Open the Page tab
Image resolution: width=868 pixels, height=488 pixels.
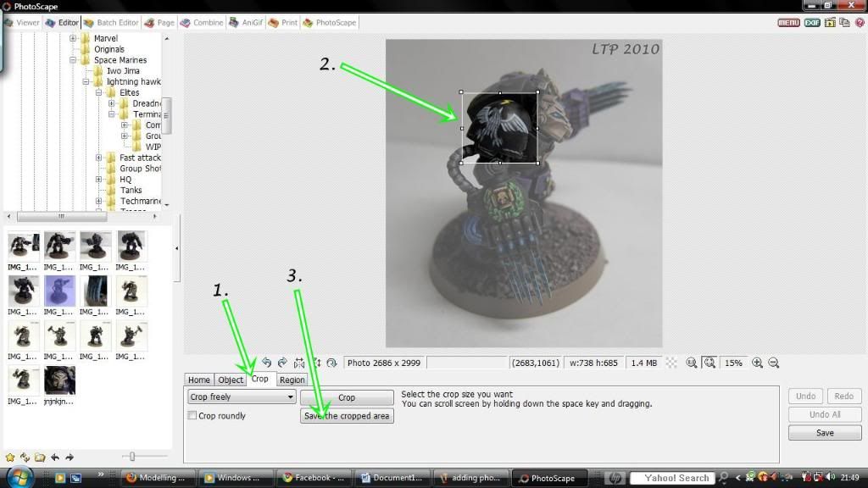[x=159, y=23]
